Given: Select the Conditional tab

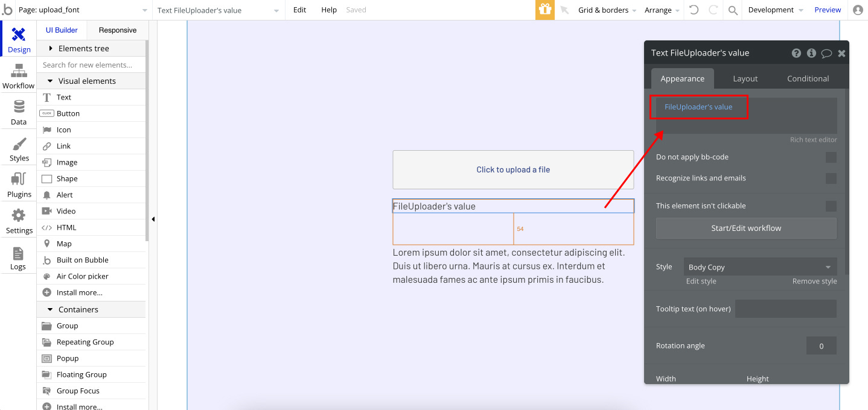Looking at the screenshot, I should coord(808,78).
